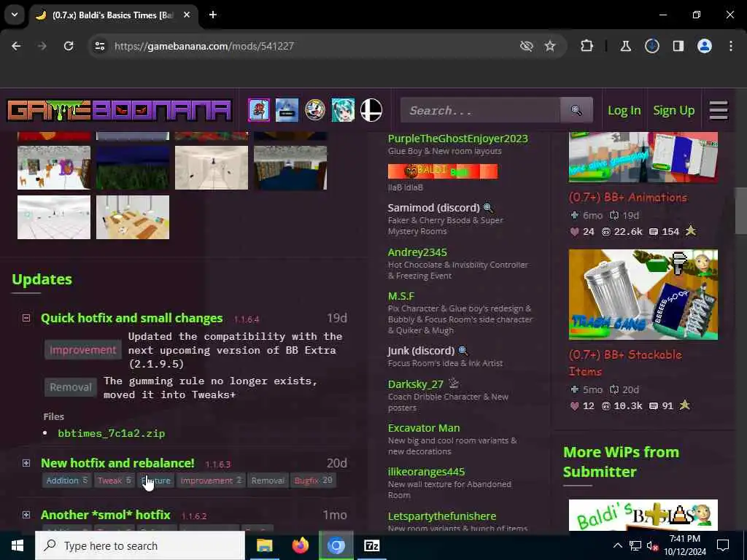Go back to the previous page
Screen dimensions: 747x560
click(16, 46)
